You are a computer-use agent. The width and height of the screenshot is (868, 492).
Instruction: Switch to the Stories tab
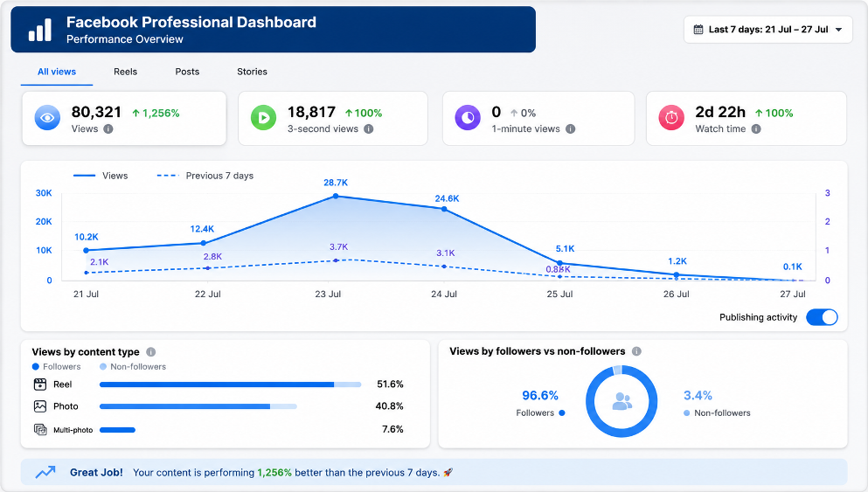(252, 72)
